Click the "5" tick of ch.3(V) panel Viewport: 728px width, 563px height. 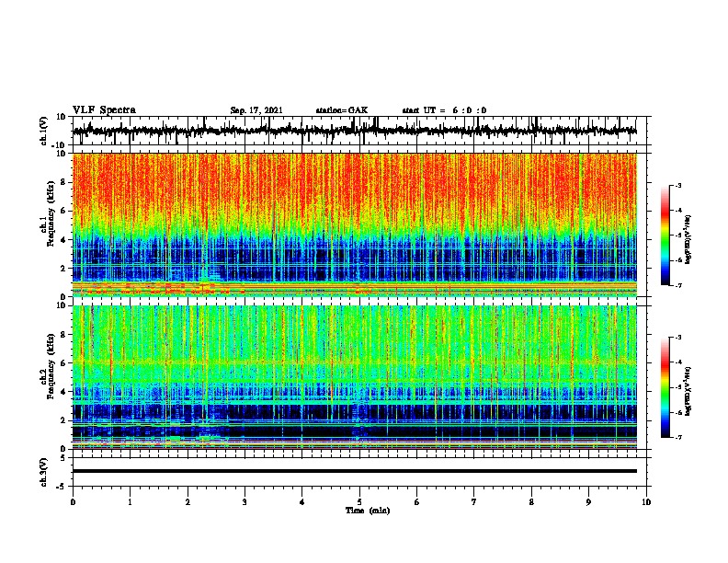pos(63,458)
